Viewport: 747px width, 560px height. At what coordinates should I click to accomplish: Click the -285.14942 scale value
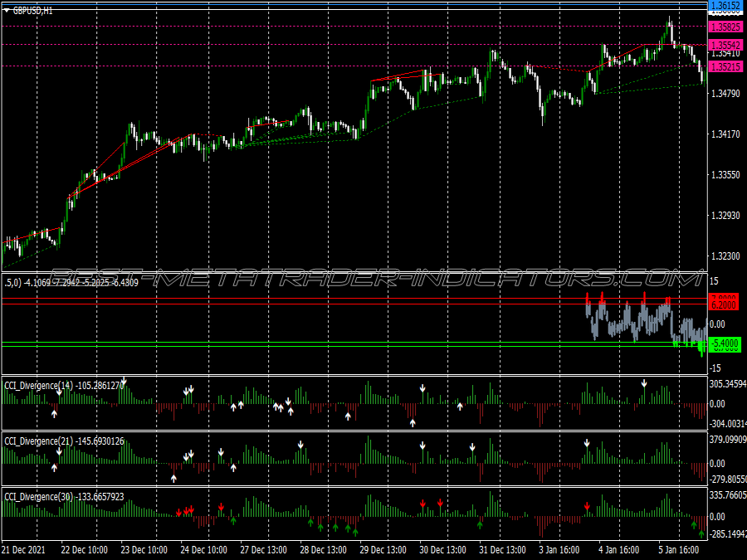tap(728, 533)
